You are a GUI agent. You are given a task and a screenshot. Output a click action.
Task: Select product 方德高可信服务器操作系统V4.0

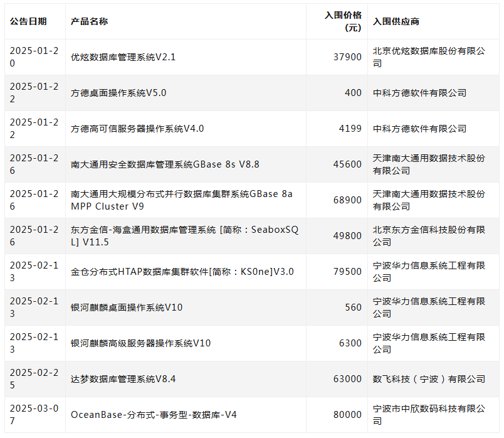click(137, 129)
